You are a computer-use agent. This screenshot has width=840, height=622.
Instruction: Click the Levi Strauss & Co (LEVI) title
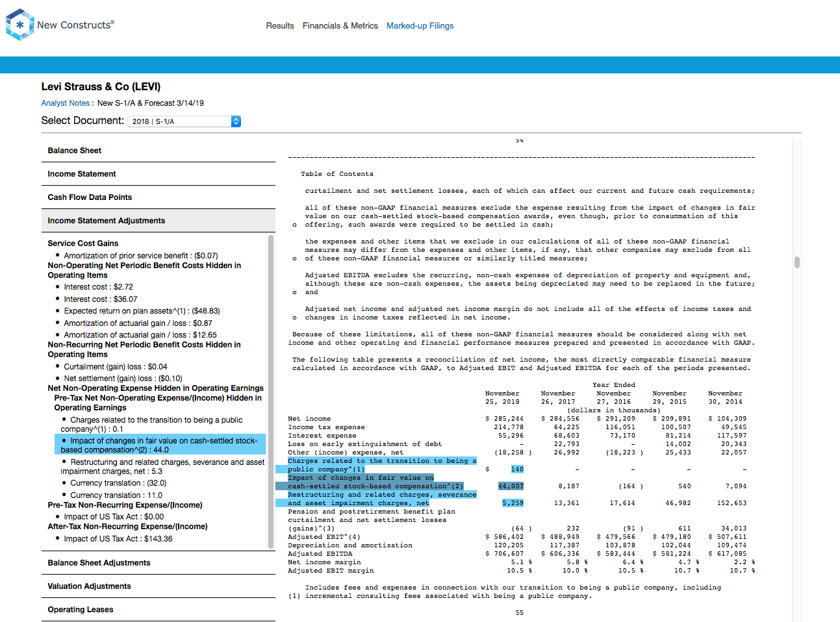pyautogui.click(x=101, y=86)
